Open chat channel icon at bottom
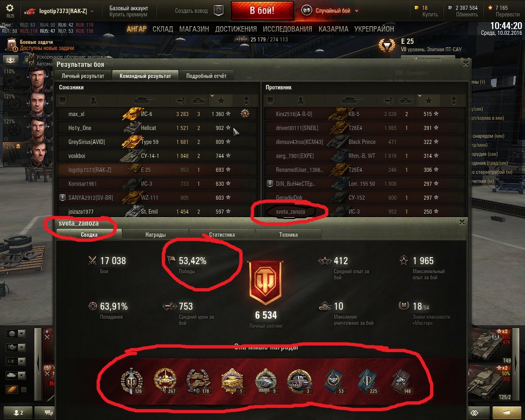Viewport: 525px width, 420px height. tap(49, 413)
